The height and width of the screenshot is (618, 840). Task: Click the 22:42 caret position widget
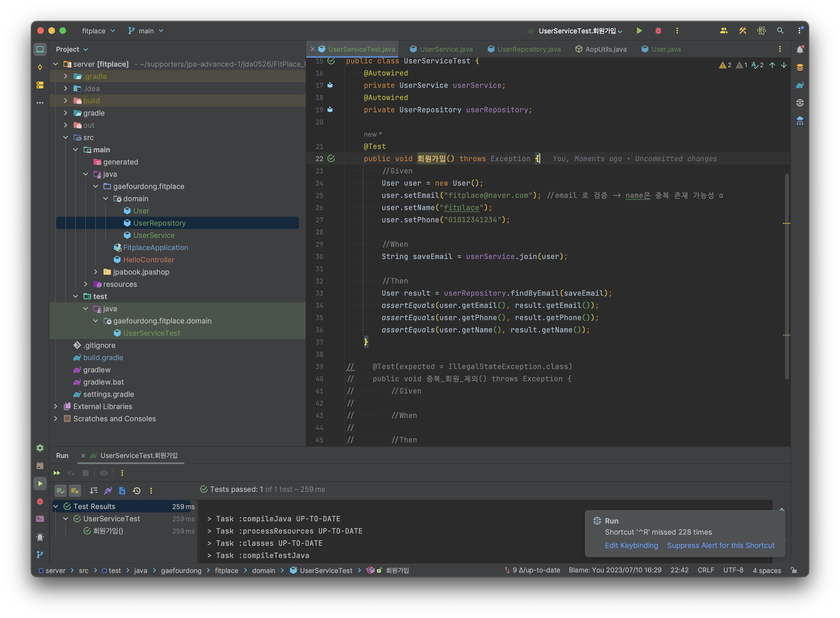point(679,570)
